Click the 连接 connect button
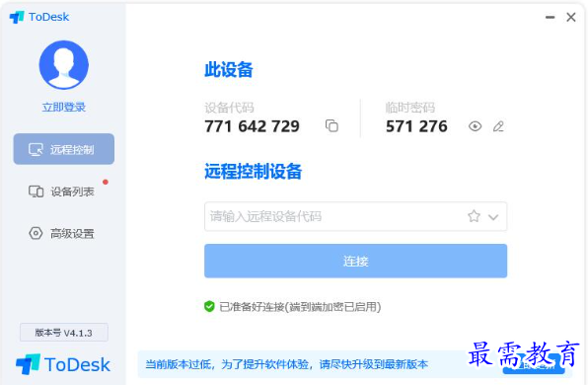 point(355,261)
